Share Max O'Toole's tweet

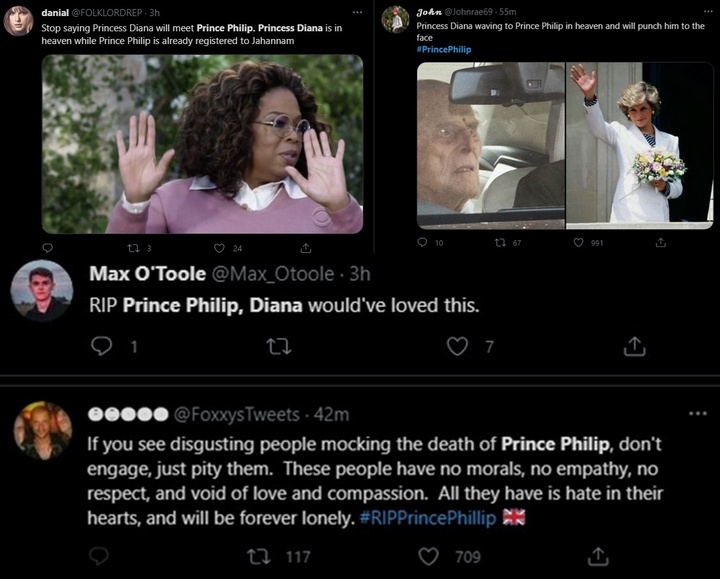coord(634,346)
